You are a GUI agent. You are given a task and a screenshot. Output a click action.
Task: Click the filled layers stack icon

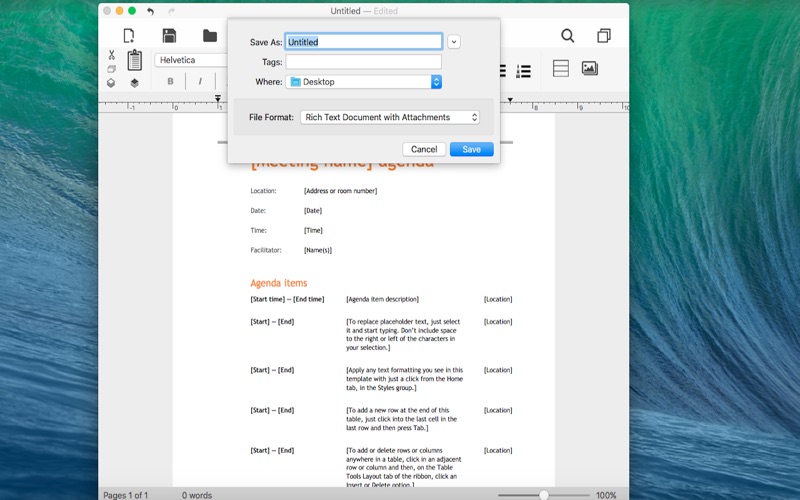point(134,83)
